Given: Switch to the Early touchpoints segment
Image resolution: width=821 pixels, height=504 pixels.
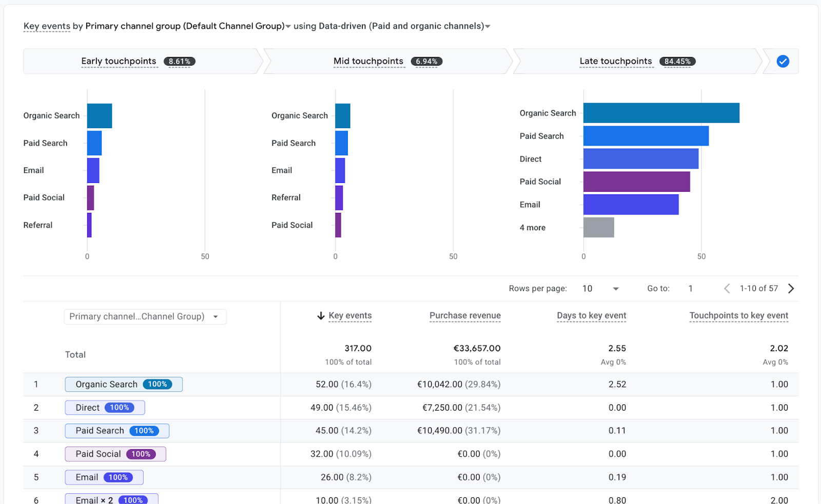Looking at the screenshot, I should point(119,61).
